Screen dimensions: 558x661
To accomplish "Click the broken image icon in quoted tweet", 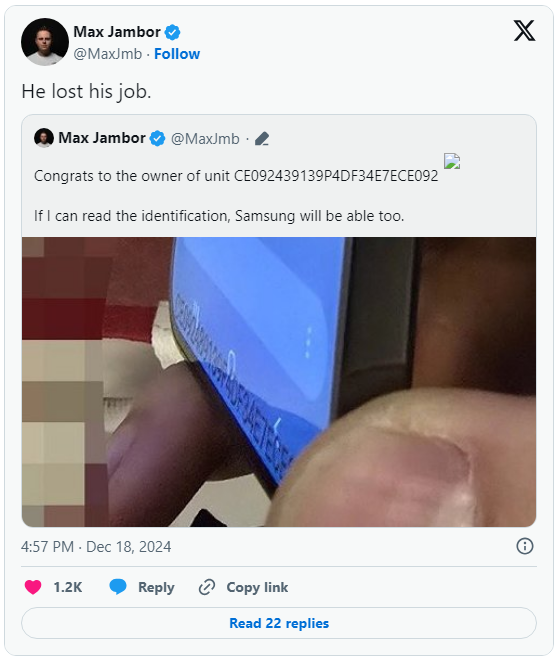I will [x=452, y=161].
